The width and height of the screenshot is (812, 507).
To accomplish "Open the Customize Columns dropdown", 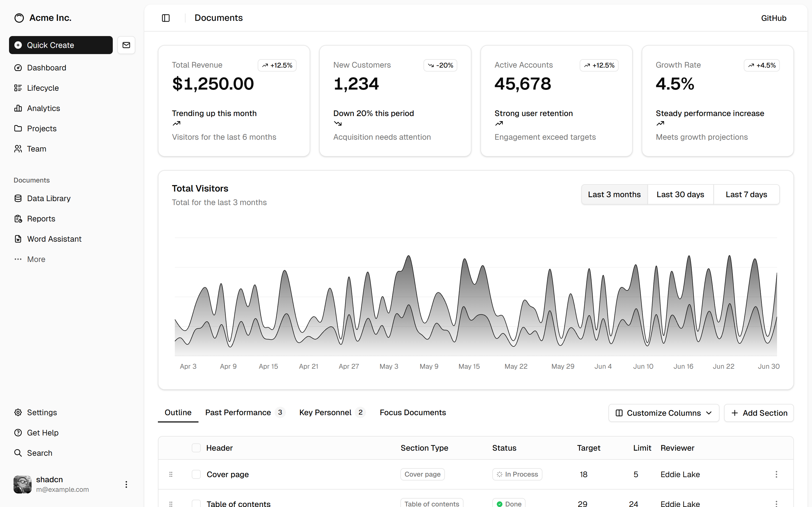I will pyautogui.click(x=663, y=413).
